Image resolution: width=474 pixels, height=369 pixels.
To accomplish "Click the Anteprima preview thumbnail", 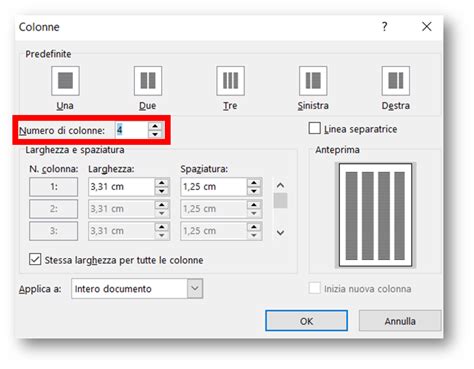I will (x=375, y=215).
